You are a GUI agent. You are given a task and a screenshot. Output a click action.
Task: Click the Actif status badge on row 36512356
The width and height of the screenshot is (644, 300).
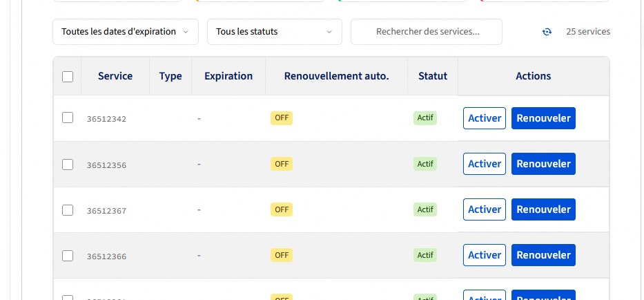click(425, 164)
